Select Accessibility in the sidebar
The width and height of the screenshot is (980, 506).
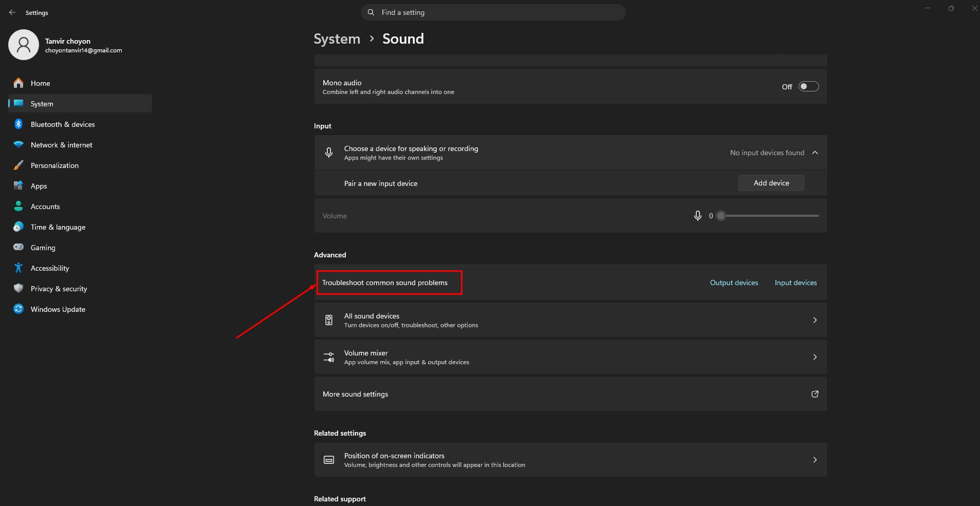pyautogui.click(x=80, y=268)
